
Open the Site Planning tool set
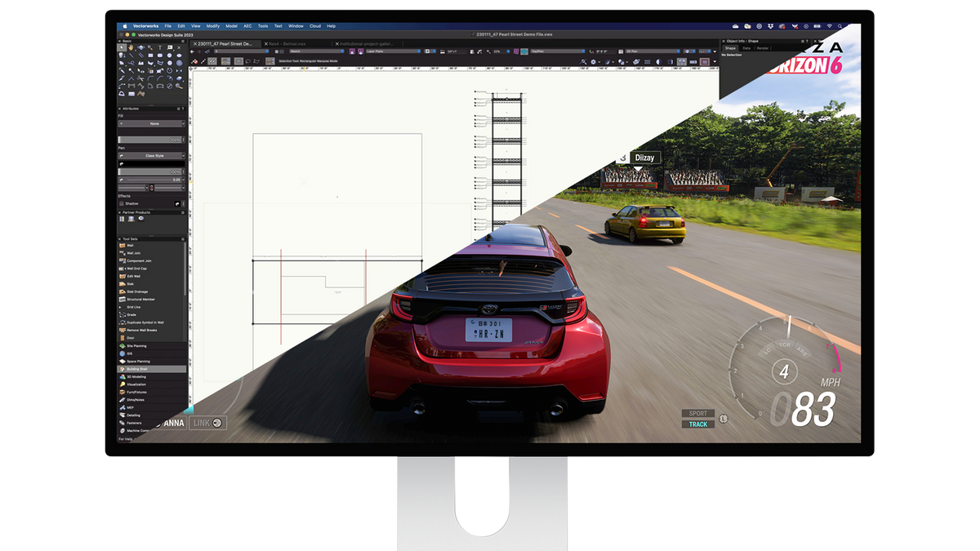tap(151, 345)
